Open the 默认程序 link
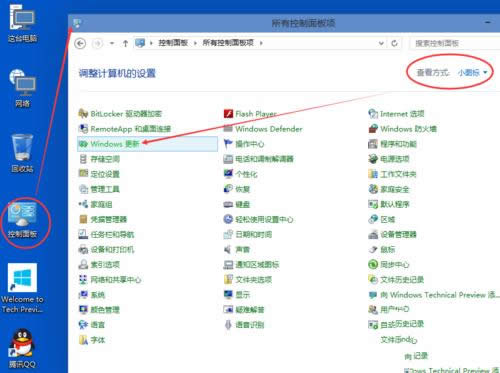 (395, 204)
